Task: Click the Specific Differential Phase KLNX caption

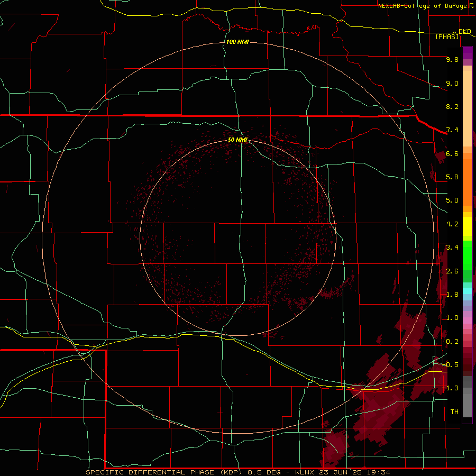Action: coord(238,472)
